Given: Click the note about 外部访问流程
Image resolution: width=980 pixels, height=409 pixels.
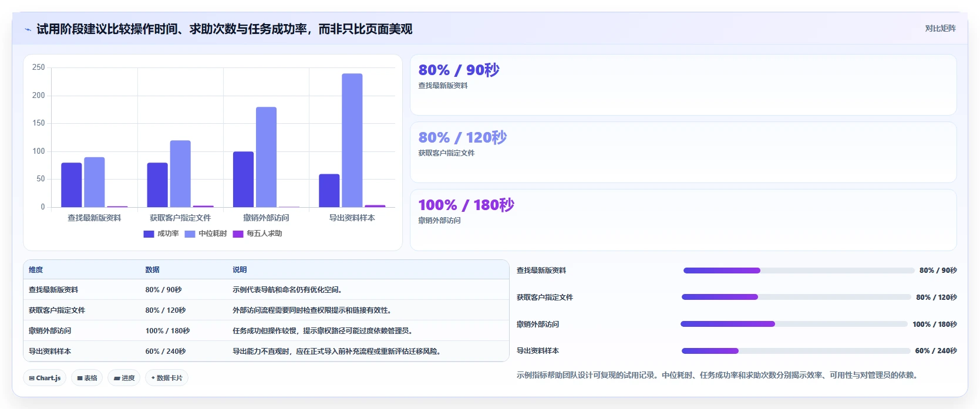Looking at the screenshot, I should click(x=312, y=310).
